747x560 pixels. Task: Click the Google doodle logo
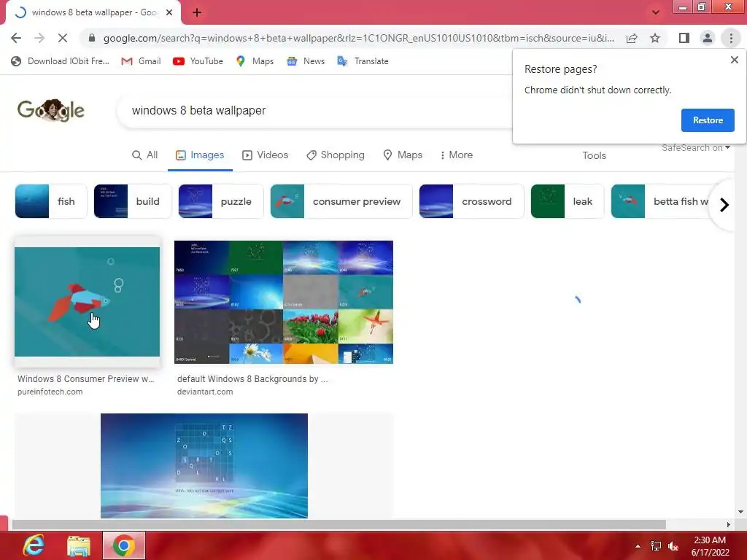click(51, 111)
